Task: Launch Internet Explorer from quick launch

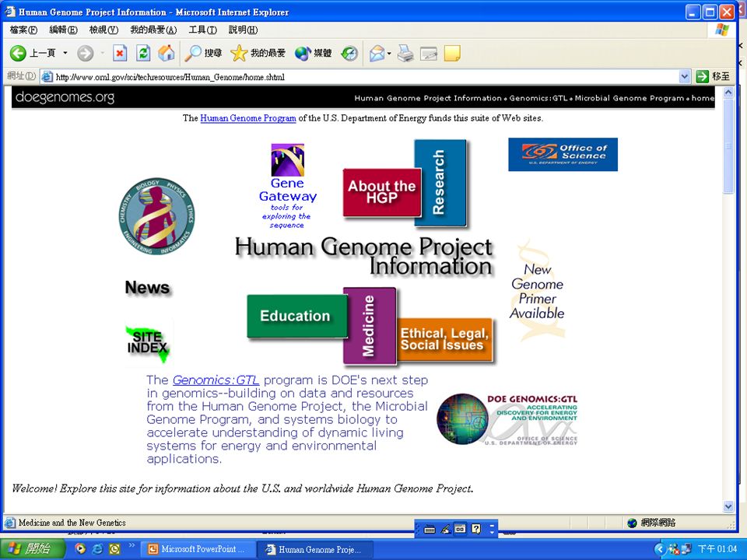Action: tap(98, 549)
